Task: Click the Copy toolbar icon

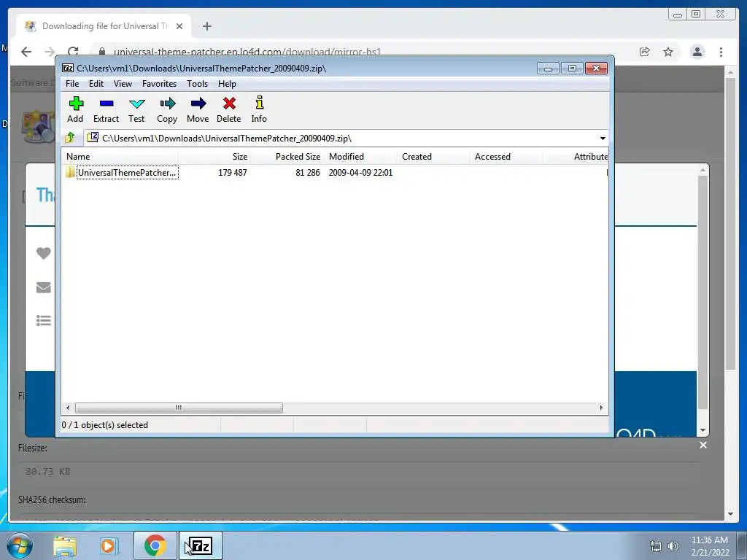Action: click(167, 109)
